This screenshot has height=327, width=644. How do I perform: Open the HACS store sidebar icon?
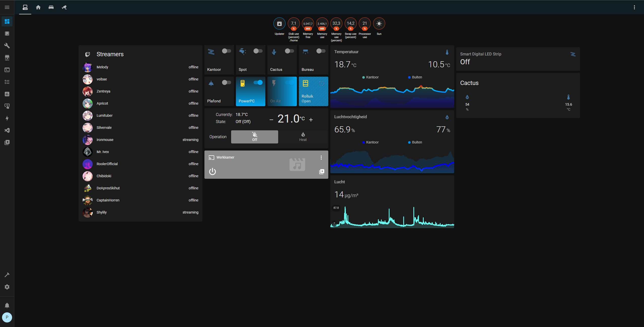[7, 58]
